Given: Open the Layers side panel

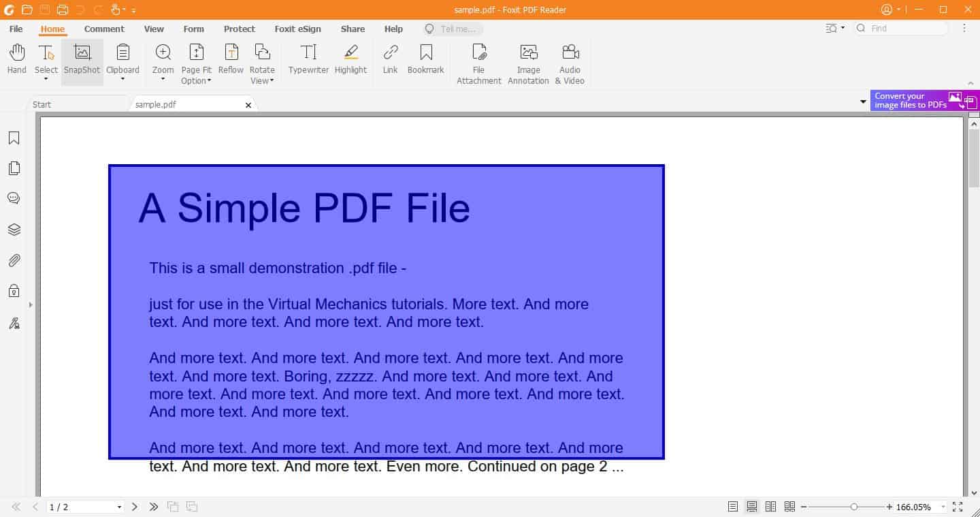Looking at the screenshot, I should pos(14,230).
